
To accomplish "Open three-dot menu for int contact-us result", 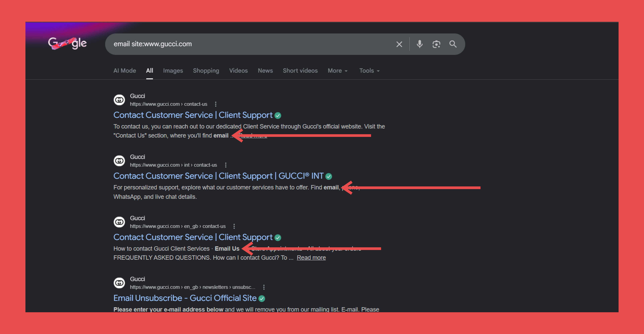I will tap(225, 165).
